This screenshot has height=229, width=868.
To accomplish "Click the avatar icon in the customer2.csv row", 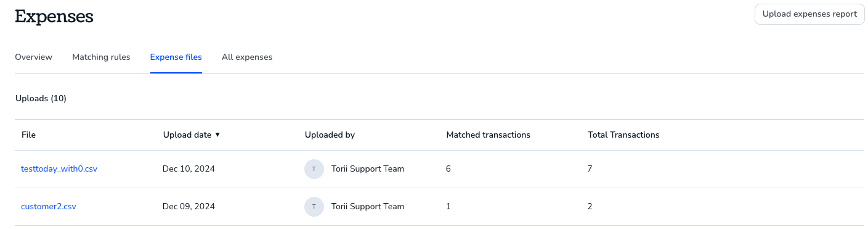I will coord(314,207).
